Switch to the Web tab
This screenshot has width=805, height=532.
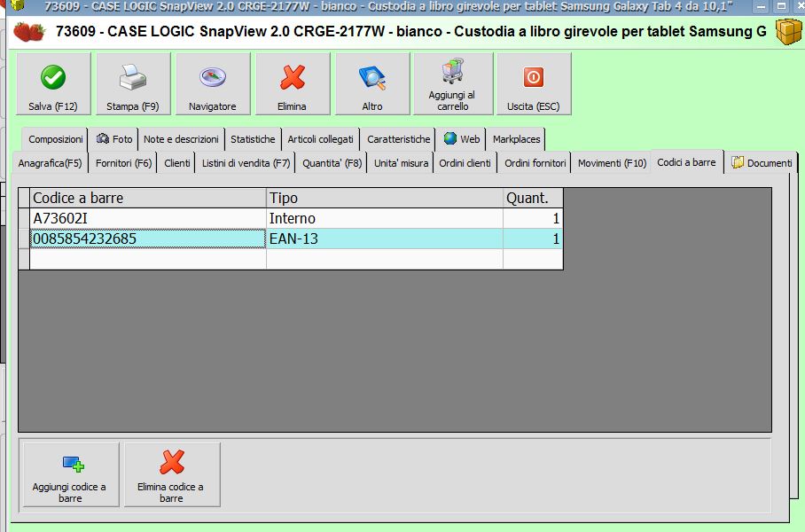point(462,139)
